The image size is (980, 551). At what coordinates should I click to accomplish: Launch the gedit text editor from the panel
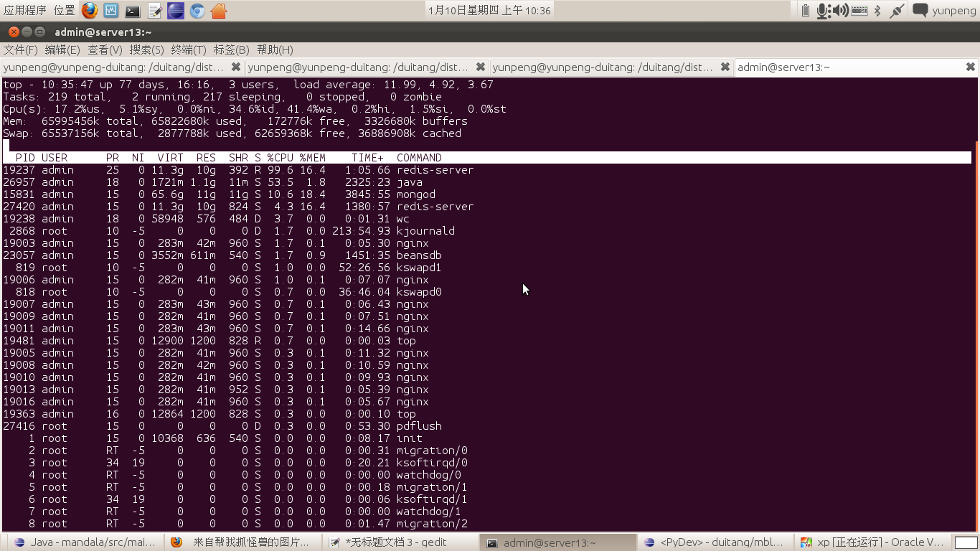[154, 10]
